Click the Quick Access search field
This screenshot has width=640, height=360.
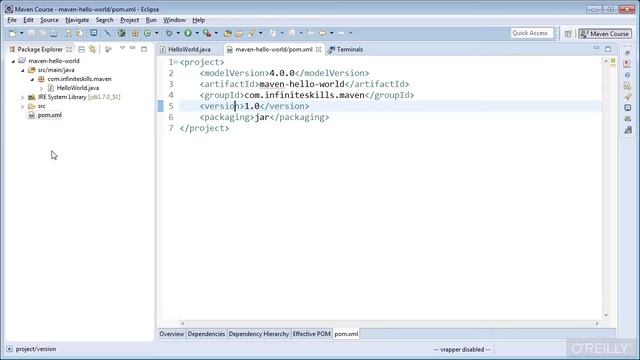tap(532, 33)
